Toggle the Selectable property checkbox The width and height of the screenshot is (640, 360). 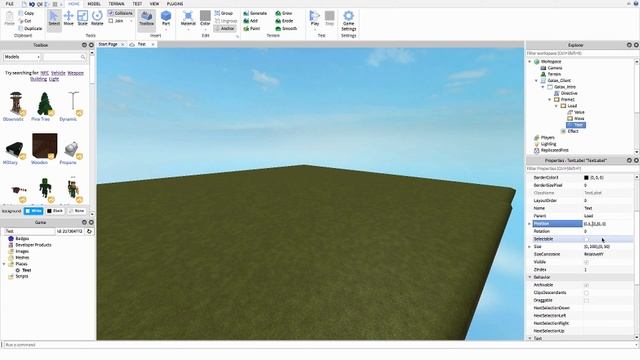586,239
